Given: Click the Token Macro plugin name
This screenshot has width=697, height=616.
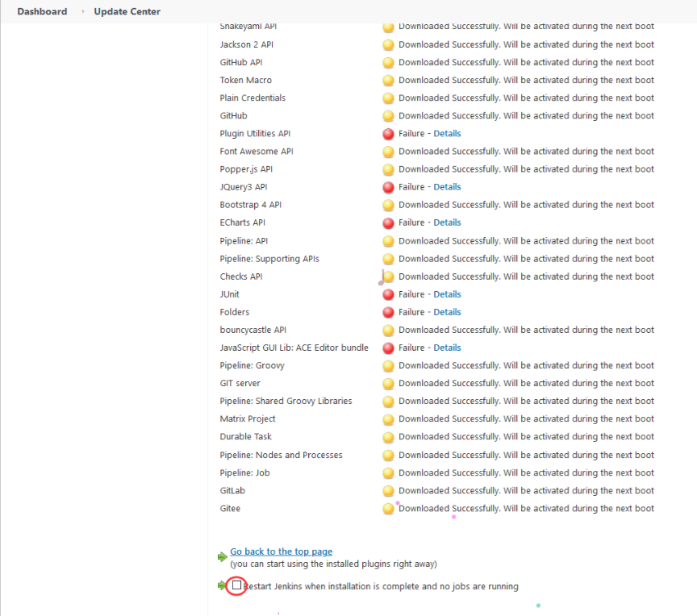Looking at the screenshot, I should pos(245,80).
